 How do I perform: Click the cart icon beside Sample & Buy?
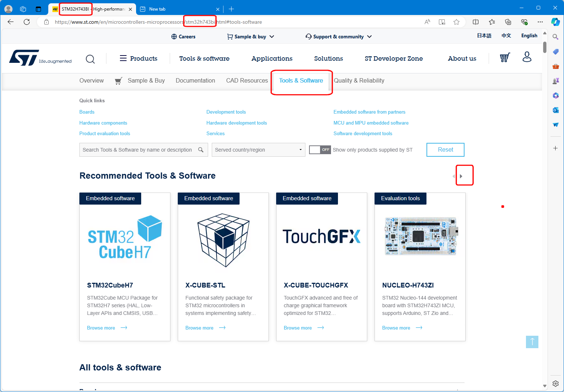(230, 36)
